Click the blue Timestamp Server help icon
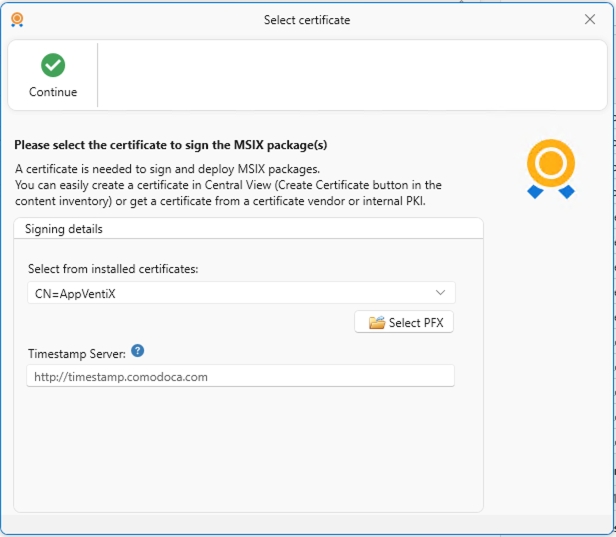Viewport: 616px width, 537px height. coord(138,351)
